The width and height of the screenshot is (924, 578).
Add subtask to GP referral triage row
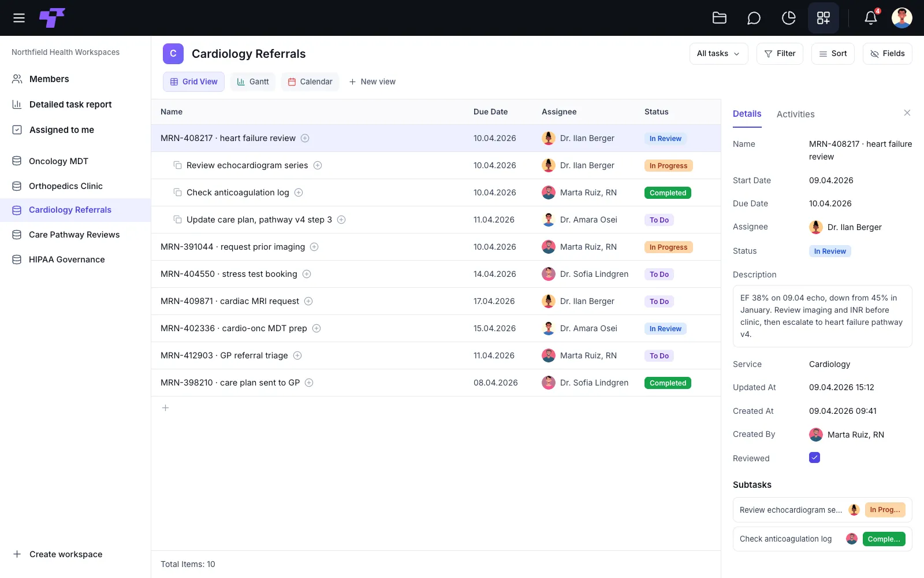pyautogui.click(x=297, y=355)
